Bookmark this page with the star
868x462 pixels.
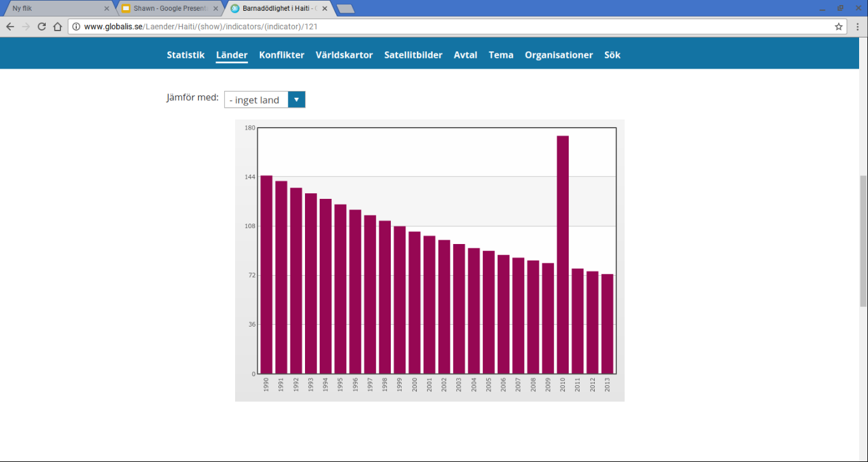(x=839, y=27)
